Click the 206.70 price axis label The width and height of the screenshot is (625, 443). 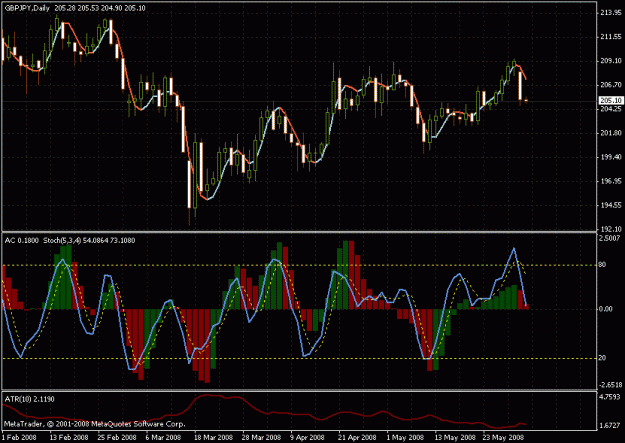(x=610, y=85)
